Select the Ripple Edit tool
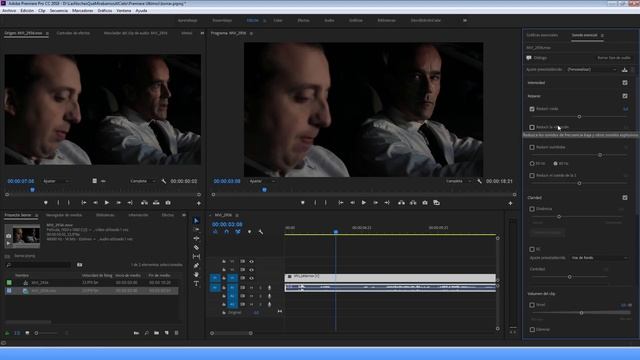640x360 pixels. (x=196, y=238)
